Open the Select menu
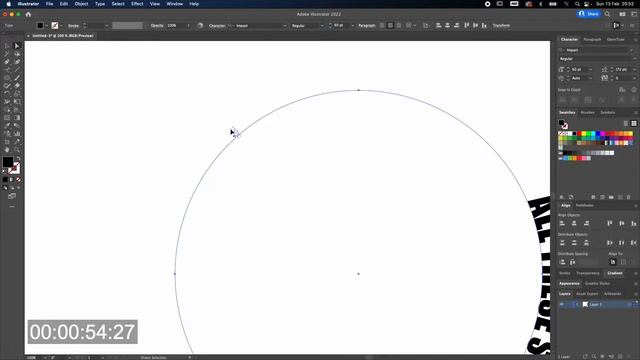Screen dimensions: 640x360 click(118, 4)
